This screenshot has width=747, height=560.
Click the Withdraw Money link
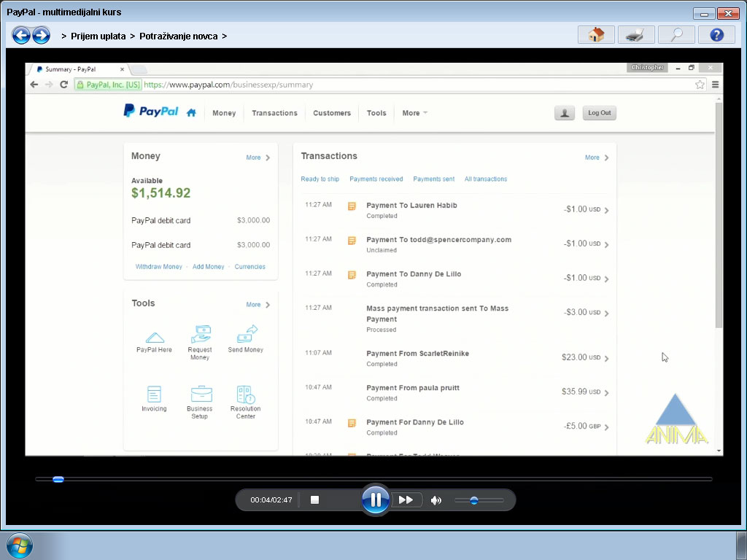(158, 266)
